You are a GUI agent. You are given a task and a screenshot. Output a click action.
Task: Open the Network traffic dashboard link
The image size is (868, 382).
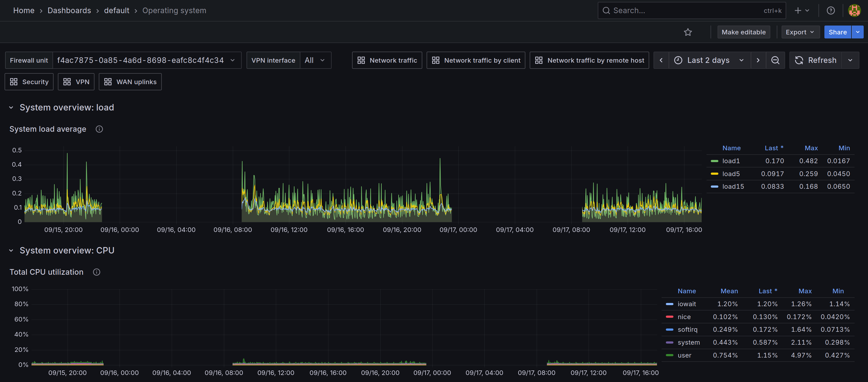[x=387, y=60]
